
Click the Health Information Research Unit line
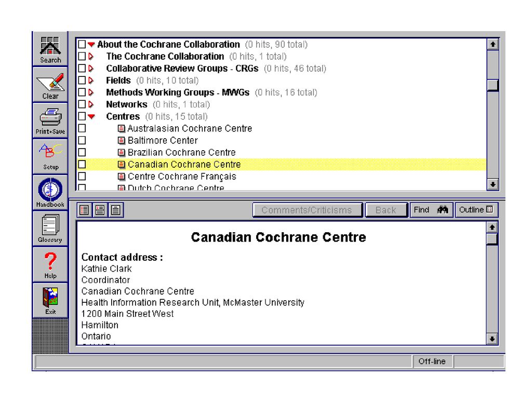coord(193,302)
